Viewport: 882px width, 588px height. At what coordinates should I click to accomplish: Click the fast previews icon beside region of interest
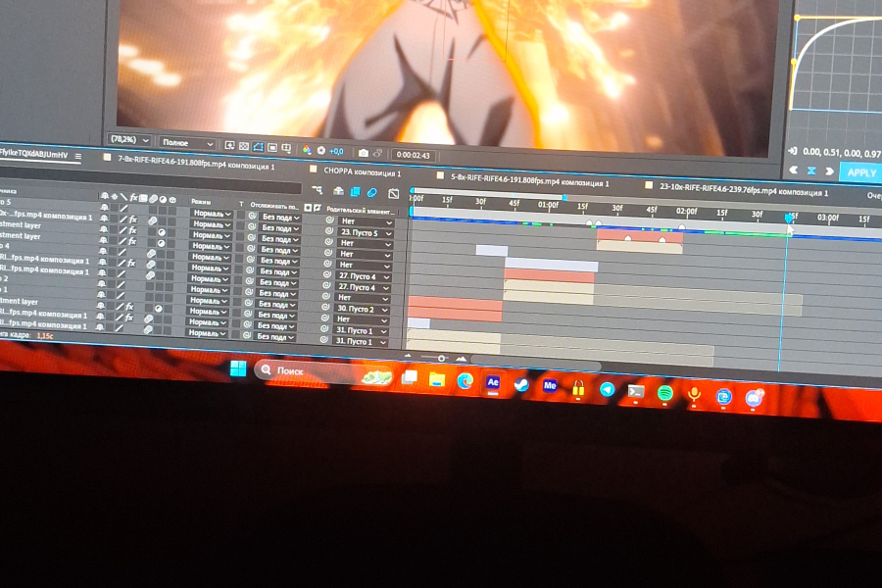[x=229, y=146]
